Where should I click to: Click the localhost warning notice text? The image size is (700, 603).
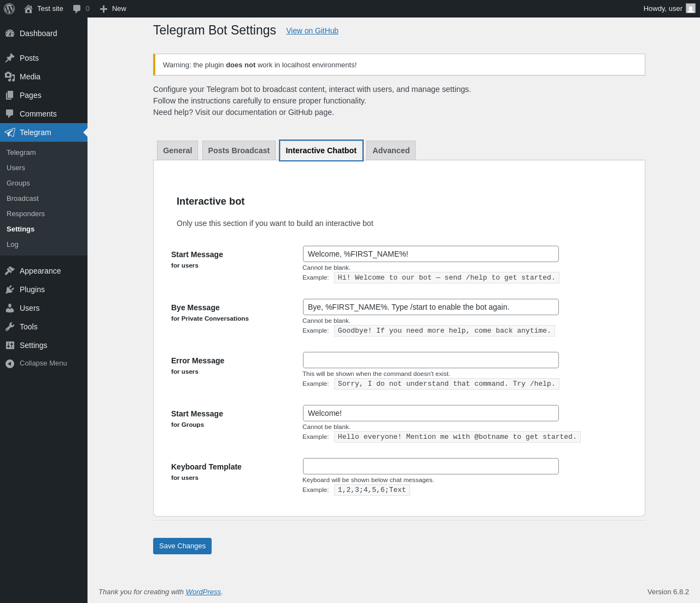pyautogui.click(x=260, y=65)
